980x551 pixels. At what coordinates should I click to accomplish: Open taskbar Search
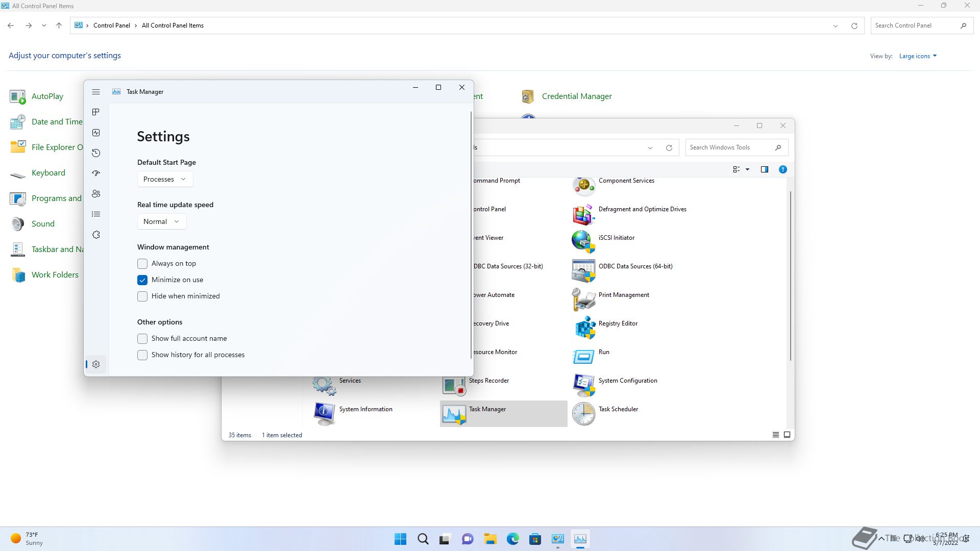[x=423, y=539]
